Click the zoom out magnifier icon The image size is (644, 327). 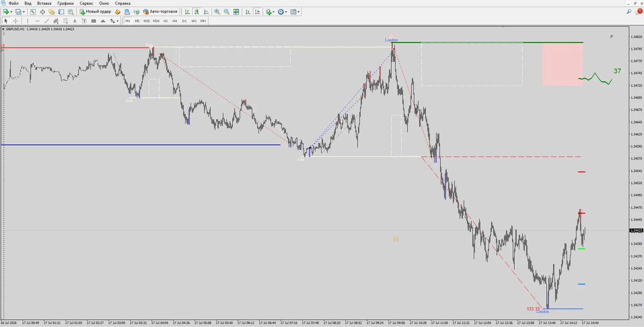click(x=227, y=12)
